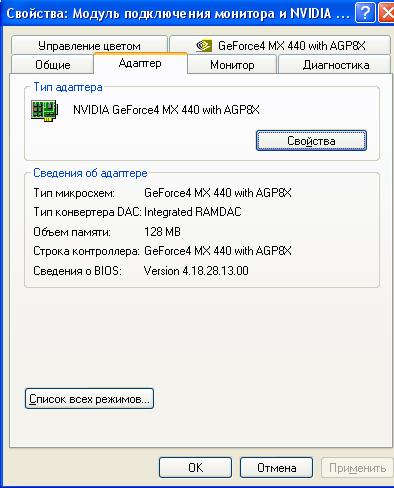The height and width of the screenshot is (488, 394).
Task: Confirm with the OK button
Action: coord(195,467)
